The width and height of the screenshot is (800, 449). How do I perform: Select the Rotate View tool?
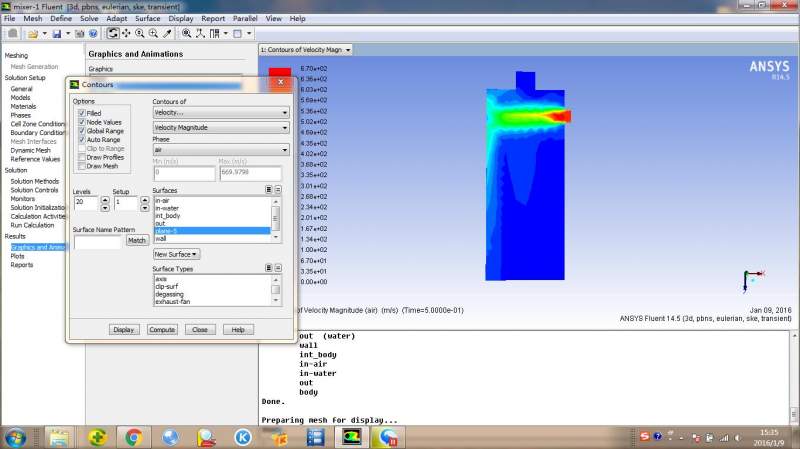113,34
